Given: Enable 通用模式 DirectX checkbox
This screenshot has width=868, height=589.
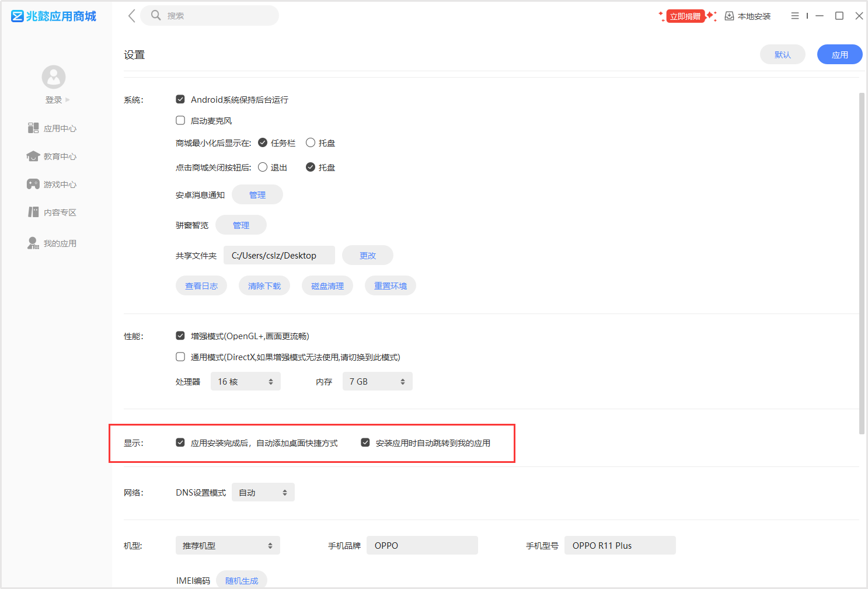Looking at the screenshot, I should coord(180,357).
